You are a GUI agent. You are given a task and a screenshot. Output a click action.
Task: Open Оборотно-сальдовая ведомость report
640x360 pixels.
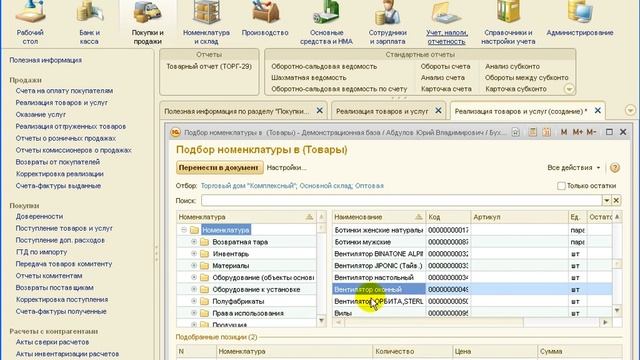click(x=324, y=67)
